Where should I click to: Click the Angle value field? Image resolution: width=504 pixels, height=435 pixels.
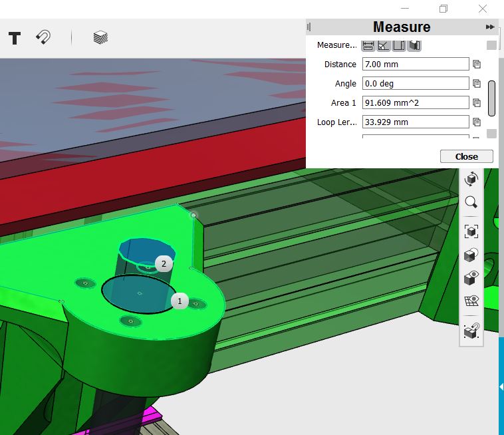point(415,84)
